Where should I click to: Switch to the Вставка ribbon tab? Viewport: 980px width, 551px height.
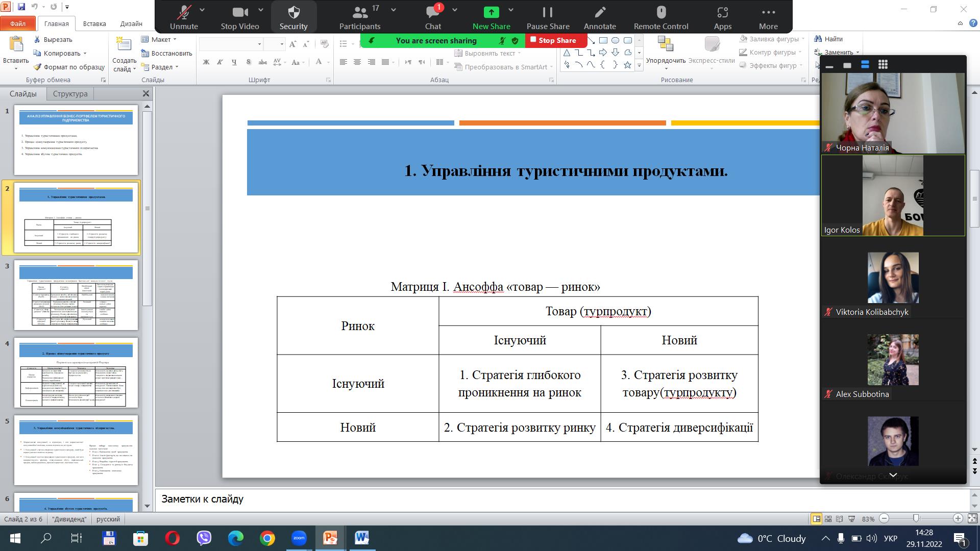pyautogui.click(x=94, y=23)
